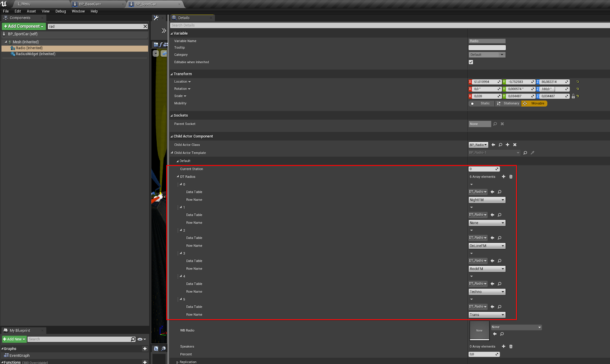Use selected asset for element 5 Data Table
Screen dimensions: 610x364
[x=492, y=306]
